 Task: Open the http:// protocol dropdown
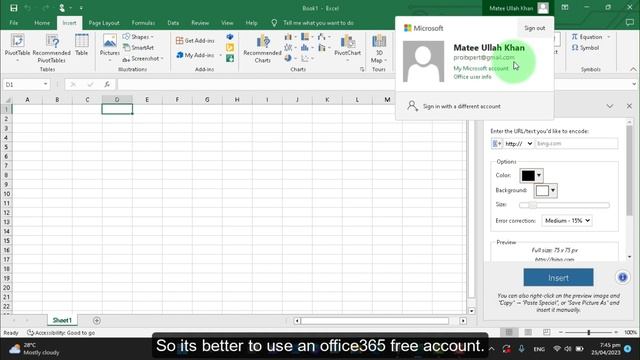click(518, 144)
